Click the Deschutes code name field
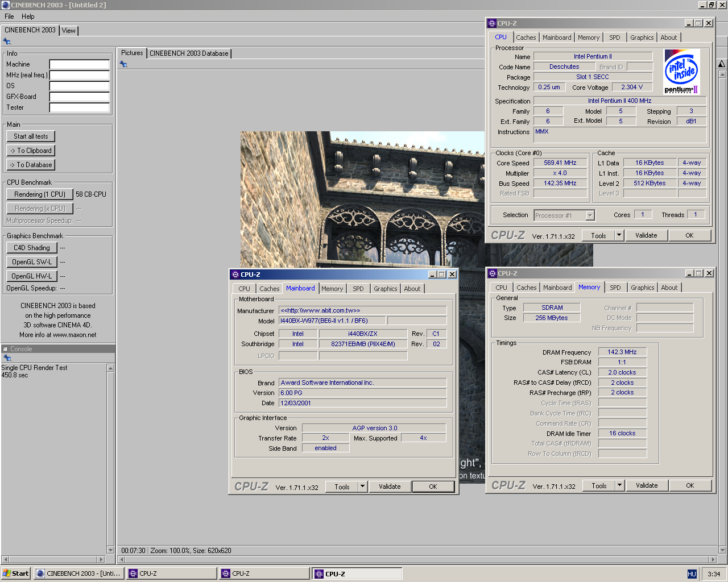Image resolution: width=728 pixels, height=582 pixels. point(564,66)
